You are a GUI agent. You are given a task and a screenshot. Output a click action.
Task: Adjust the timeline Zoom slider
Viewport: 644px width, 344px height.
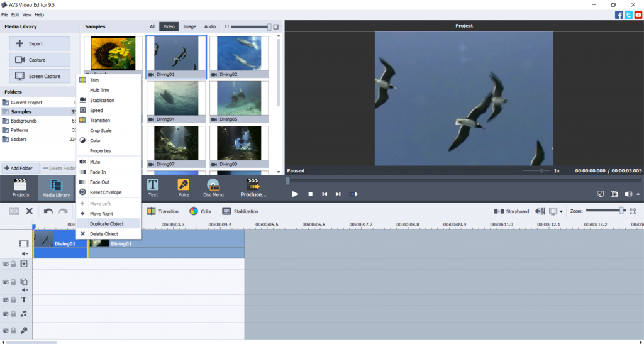[621, 211]
